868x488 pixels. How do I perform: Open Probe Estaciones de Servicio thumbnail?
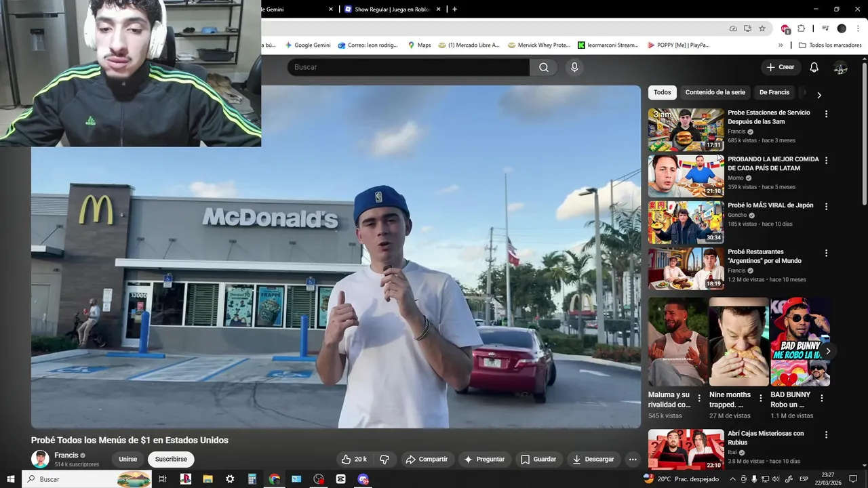tap(686, 129)
